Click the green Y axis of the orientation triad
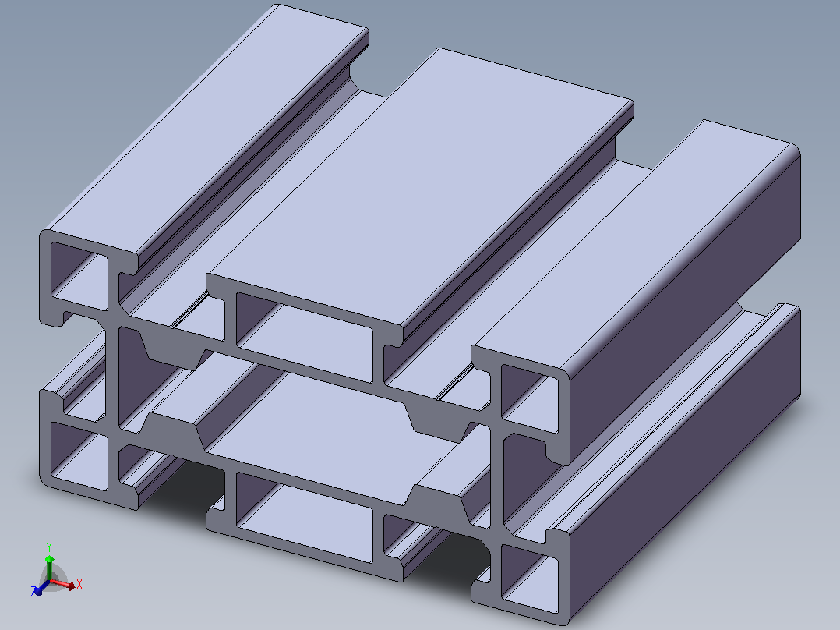Image resolution: width=840 pixels, height=630 pixels. click(x=49, y=568)
